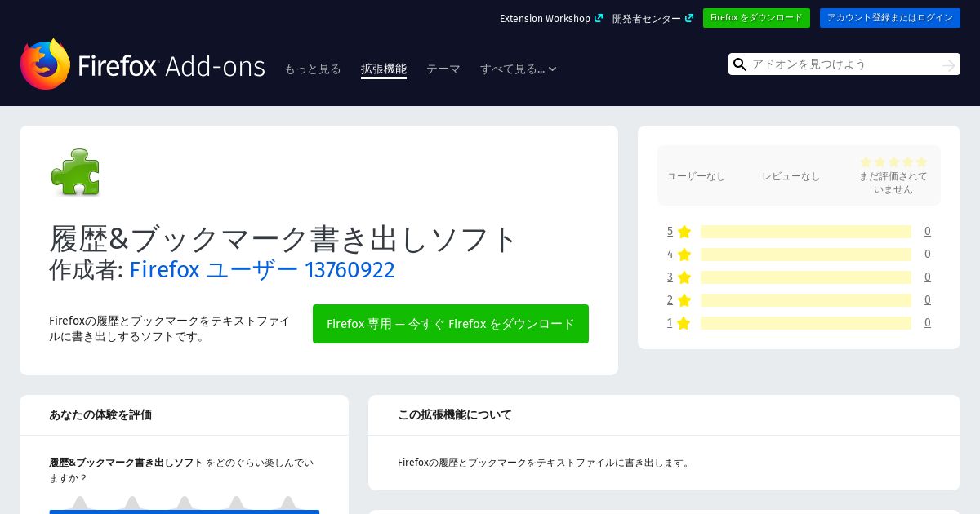Click the Firefox をダウンロード header button
The height and width of the screenshot is (514, 980).
(756, 18)
